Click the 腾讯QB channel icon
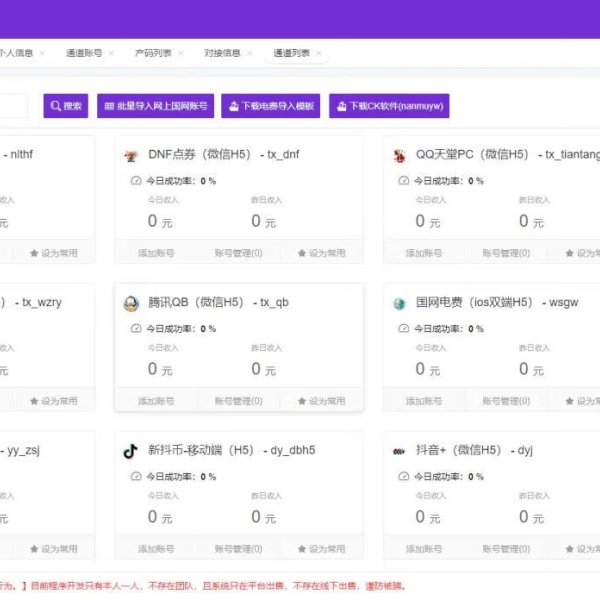 (x=131, y=303)
